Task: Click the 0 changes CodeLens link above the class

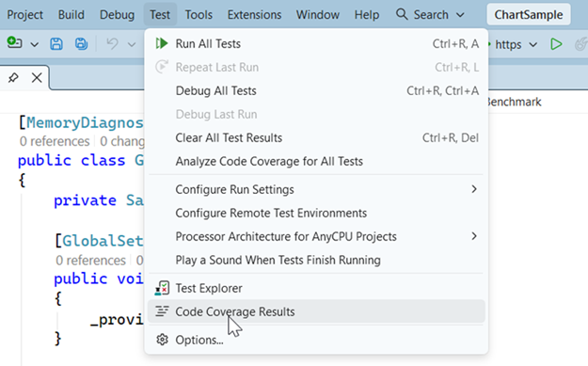Action: click(122, 141)
